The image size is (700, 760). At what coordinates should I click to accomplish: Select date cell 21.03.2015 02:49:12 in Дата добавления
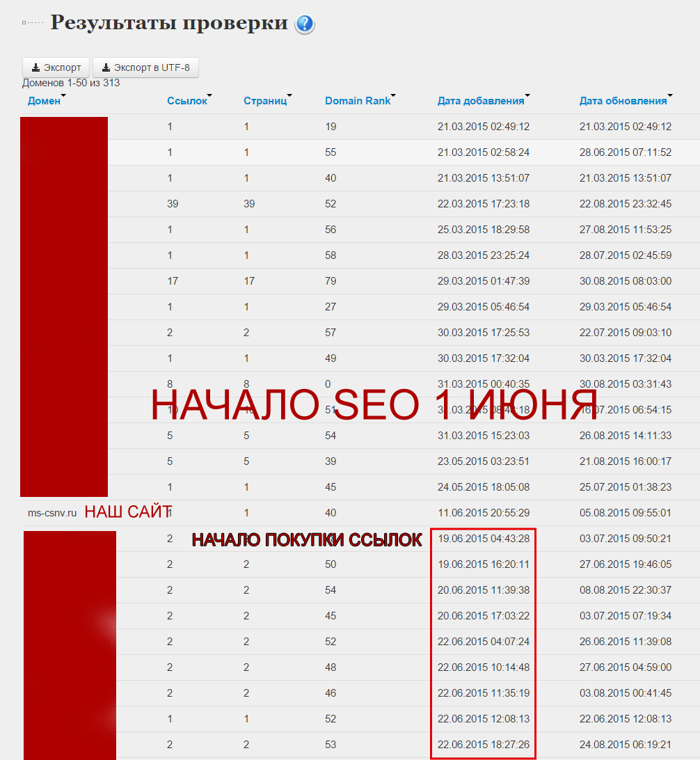point(484,127)
